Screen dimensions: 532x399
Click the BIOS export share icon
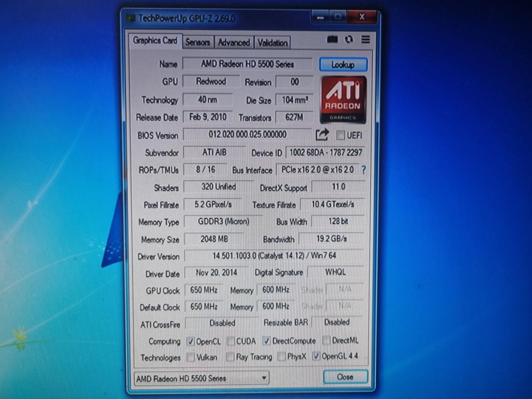322,135
